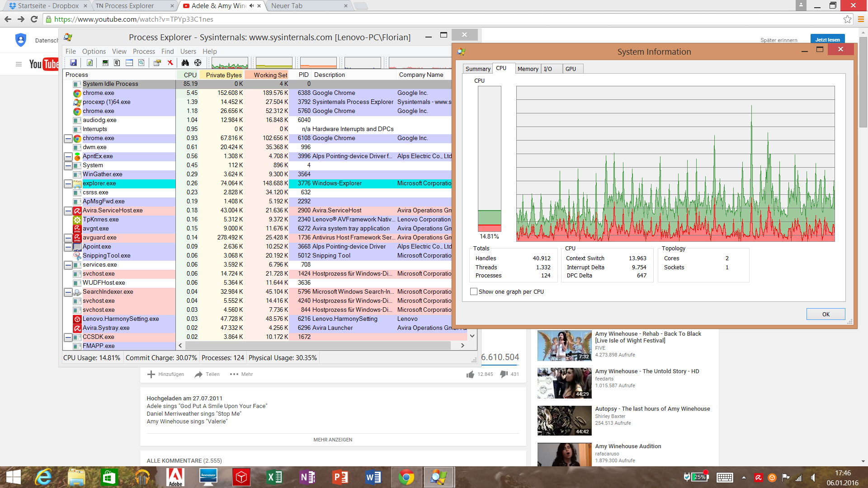868x488 pixels.
Task: Toggle the Show Process Tree toolbar icon
Action: 117,63
